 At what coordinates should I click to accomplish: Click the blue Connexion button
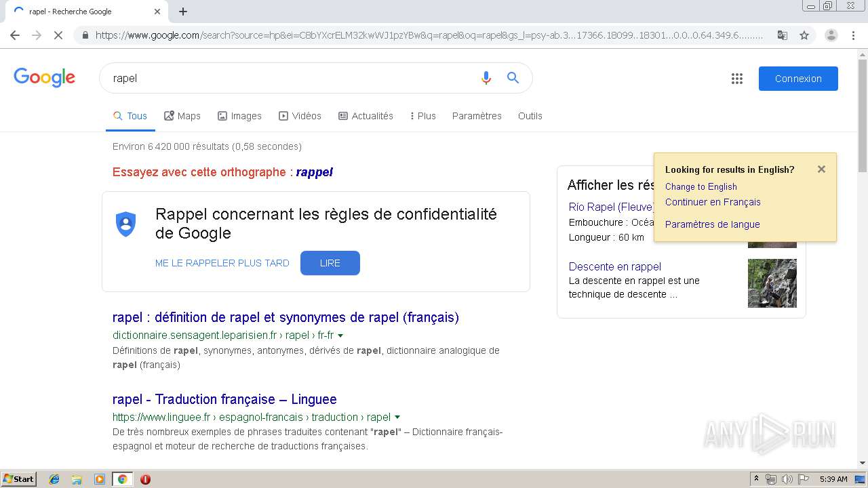798,79
